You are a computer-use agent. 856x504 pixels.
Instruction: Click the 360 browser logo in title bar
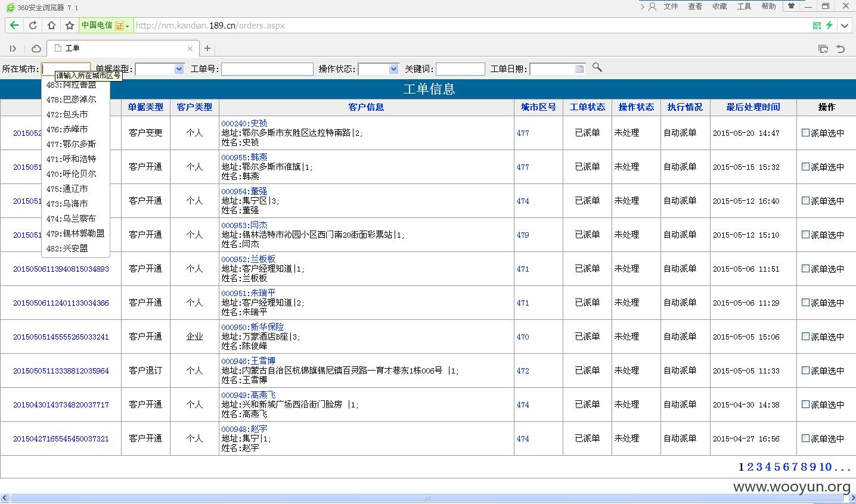[x=10, y=7]
